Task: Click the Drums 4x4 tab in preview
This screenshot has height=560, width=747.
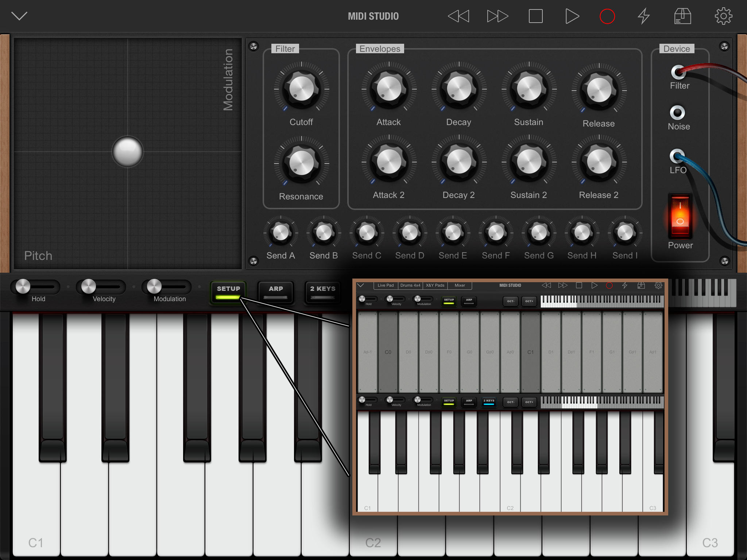Action: [x=410, y=285]
